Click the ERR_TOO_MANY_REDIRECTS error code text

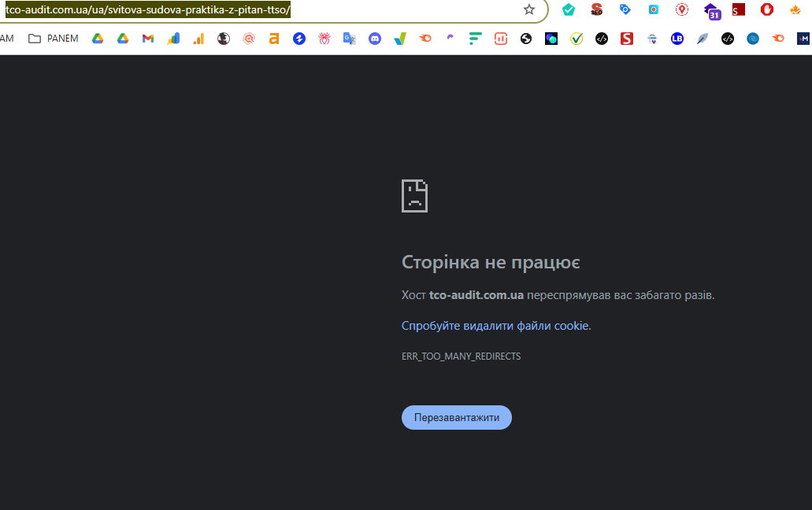[462, 357]
